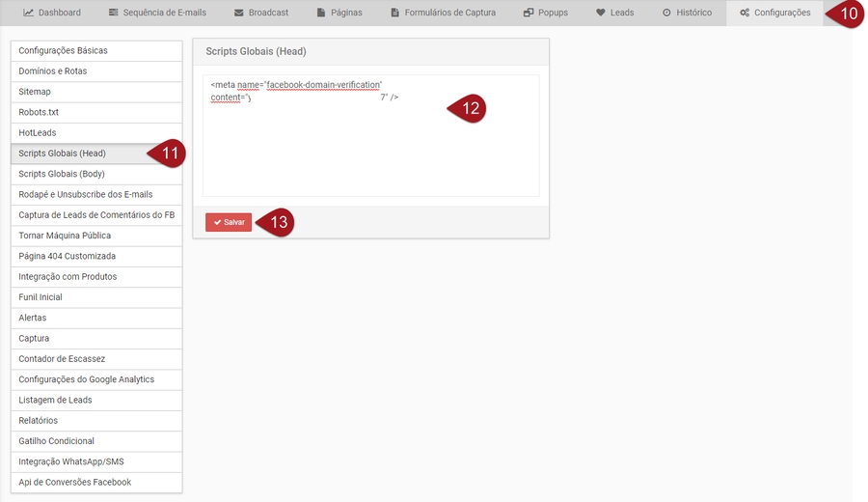Open Página 404 Customizada option
The image size is (868, 502).
pyautogui.click(x=67, y=256)
